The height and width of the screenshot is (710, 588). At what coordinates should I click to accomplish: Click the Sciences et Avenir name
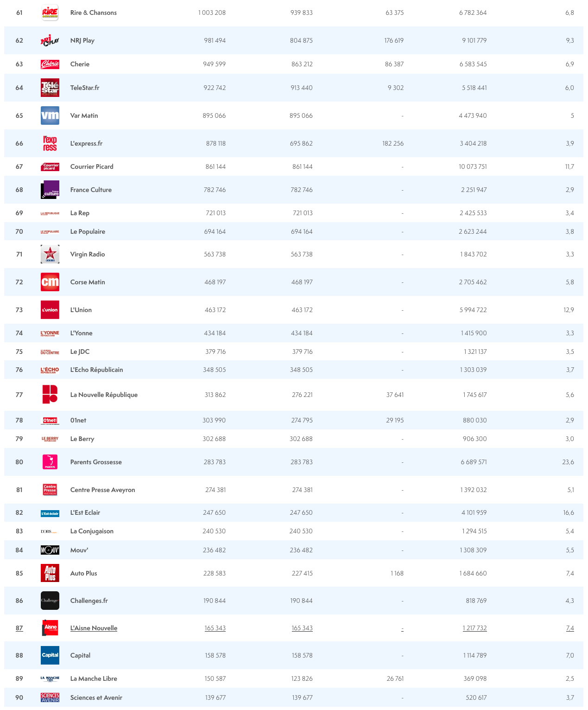[x=96, y=697]
